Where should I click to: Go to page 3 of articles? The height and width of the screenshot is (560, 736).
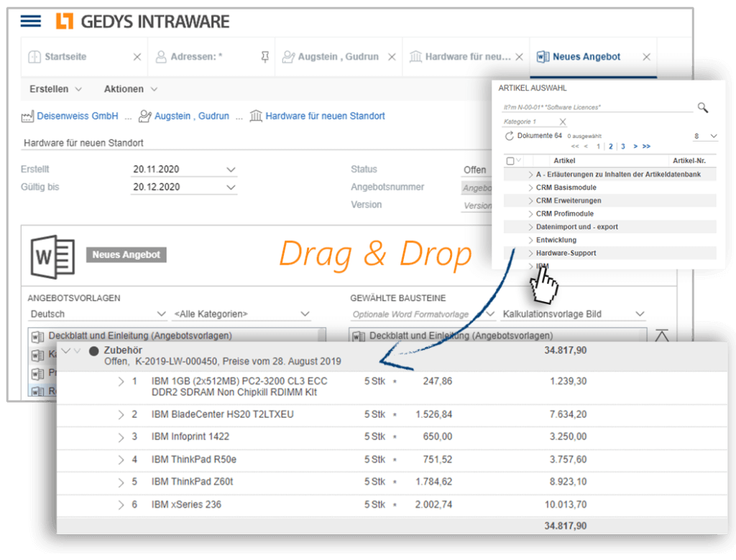tap(623, 147)
